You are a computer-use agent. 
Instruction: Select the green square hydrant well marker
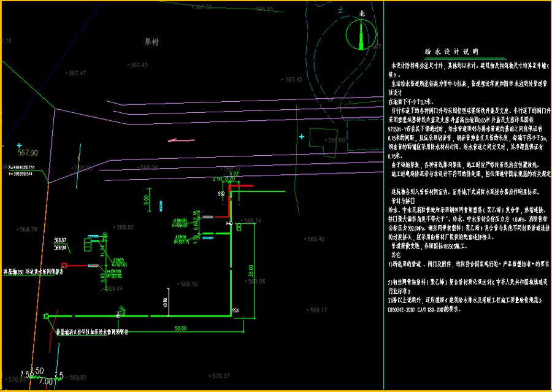click(47, 316)
